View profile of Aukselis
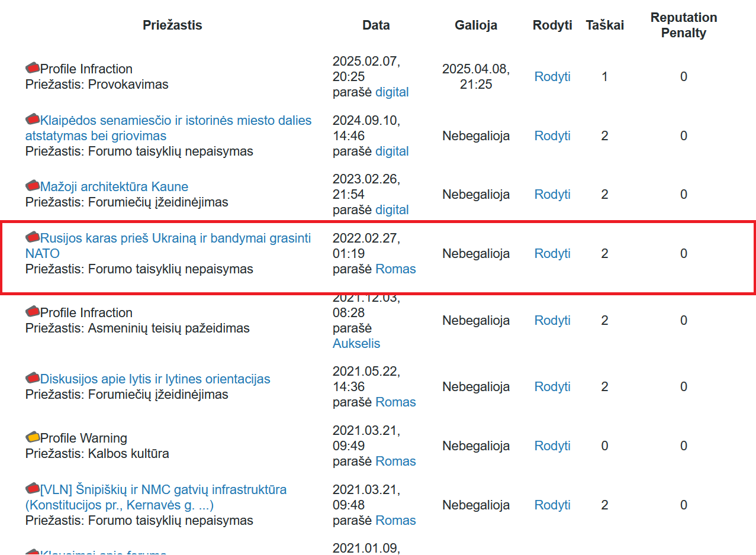The image size is (756, 555). (x=356, y=343)
